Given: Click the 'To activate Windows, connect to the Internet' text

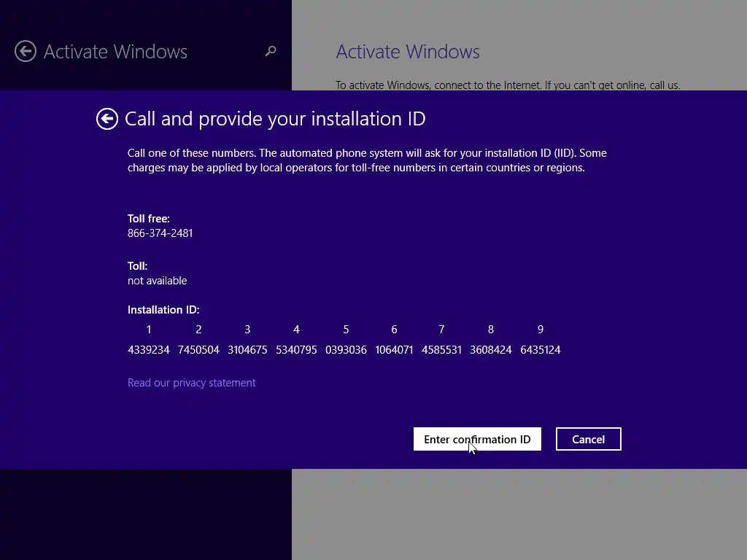Looking at the screenshot, I should click(508, 85).
